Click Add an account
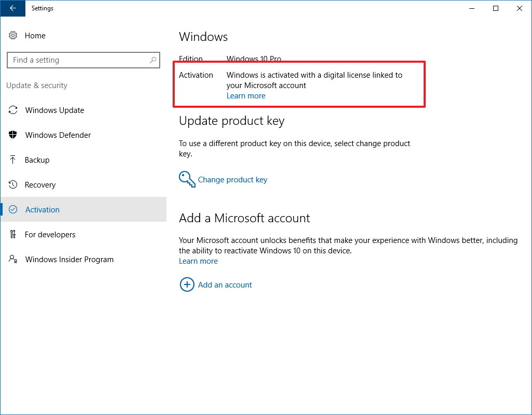 pyautogui.click(x=225, y=284)
